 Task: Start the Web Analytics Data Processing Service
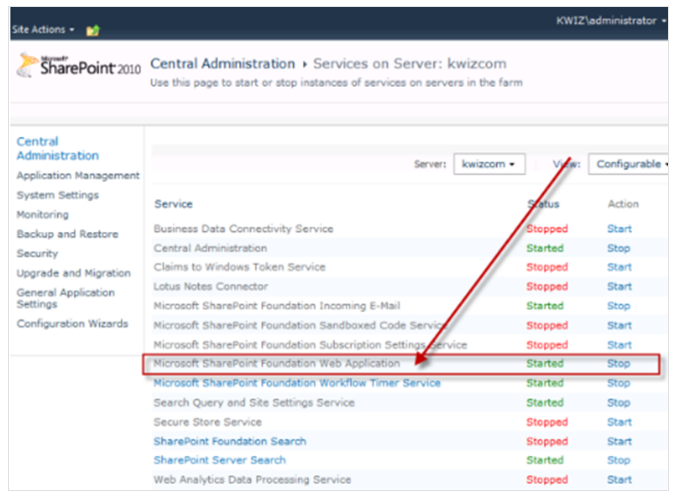pos(619,479)
